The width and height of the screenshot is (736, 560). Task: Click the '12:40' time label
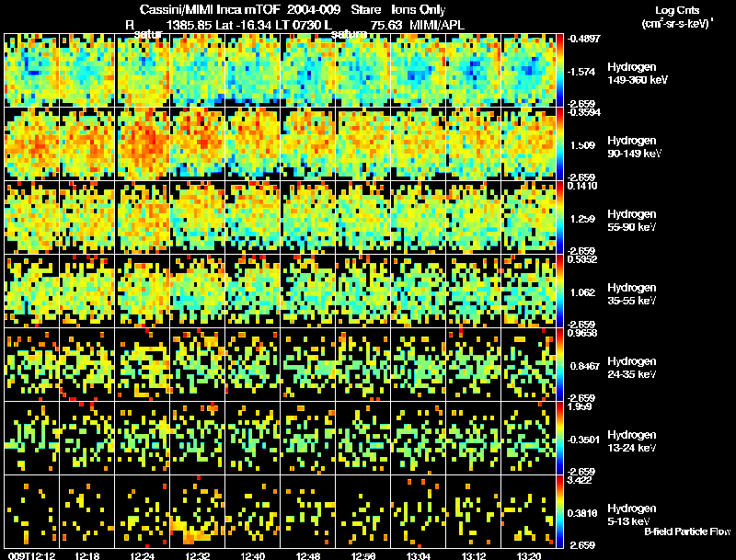(253, 556)
